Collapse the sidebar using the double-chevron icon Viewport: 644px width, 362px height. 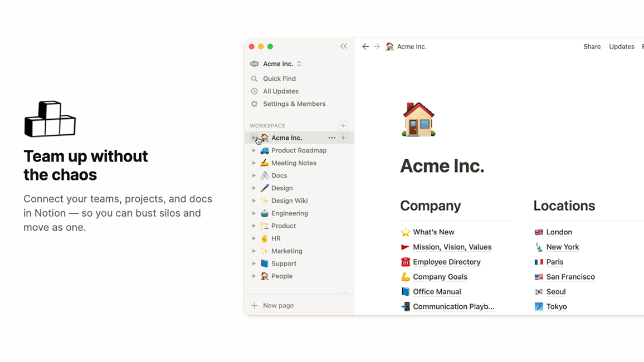click(344, 46)
